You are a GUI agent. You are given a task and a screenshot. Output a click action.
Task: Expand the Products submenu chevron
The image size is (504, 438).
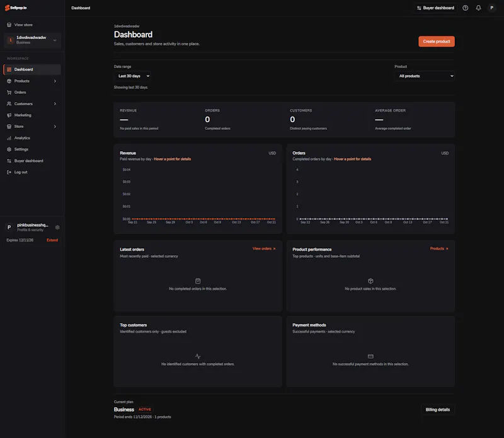pos(55,81)
